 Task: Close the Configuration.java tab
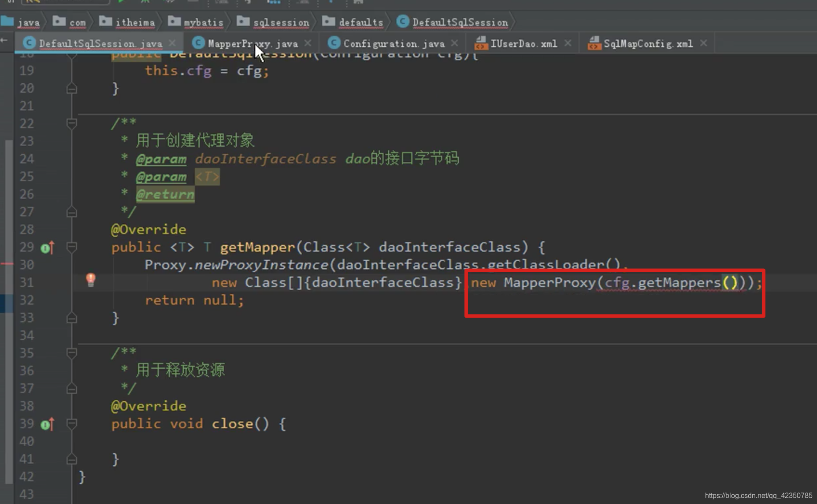click(x=454, y=43)
